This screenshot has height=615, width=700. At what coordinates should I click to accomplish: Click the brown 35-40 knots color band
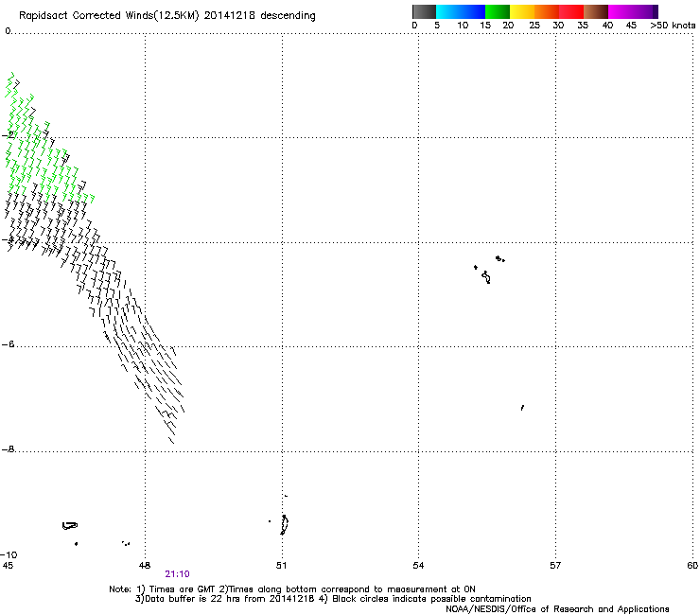pos(596,11)
